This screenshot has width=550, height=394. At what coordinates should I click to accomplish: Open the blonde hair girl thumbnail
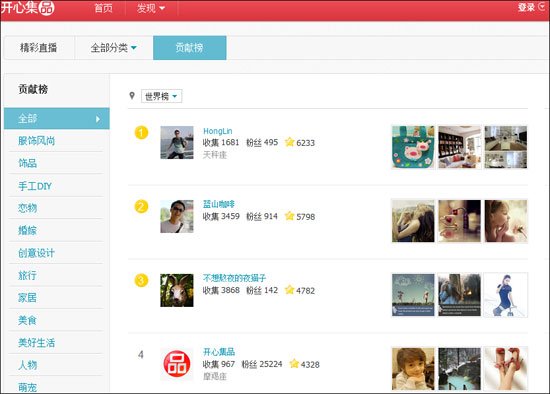point(413,221)
